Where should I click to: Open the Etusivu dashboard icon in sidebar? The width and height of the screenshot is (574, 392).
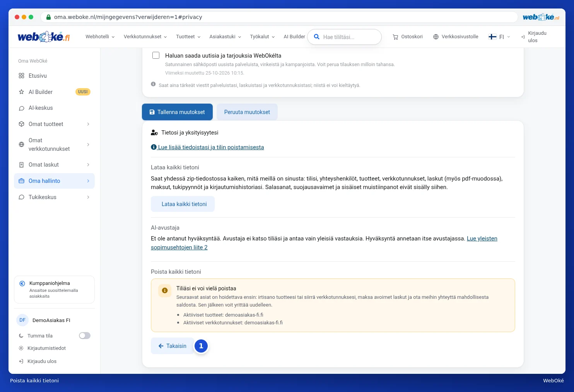tap(22, 76)
